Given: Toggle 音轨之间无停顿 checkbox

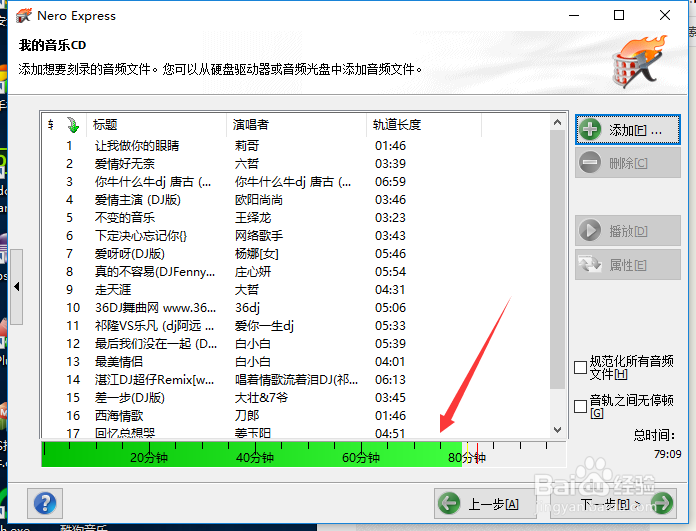Looking at the screenshot, I should pos(580,406).
